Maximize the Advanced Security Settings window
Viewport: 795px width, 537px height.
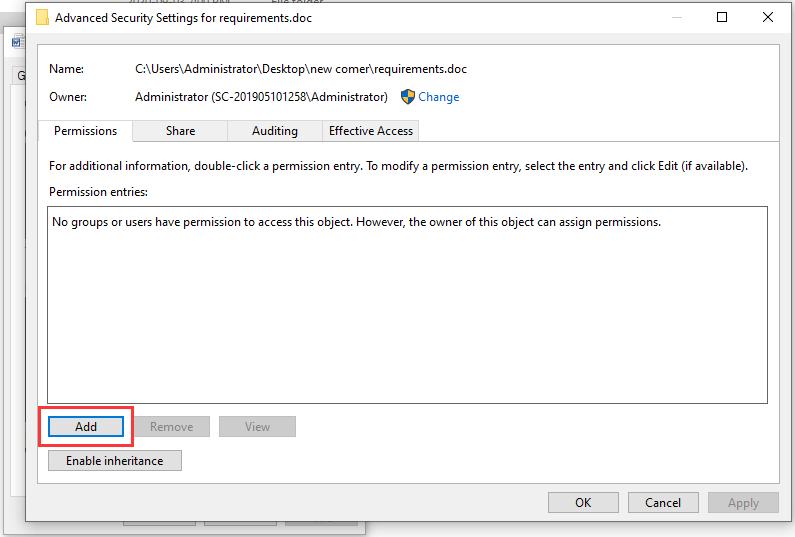[x=722, y=17]
